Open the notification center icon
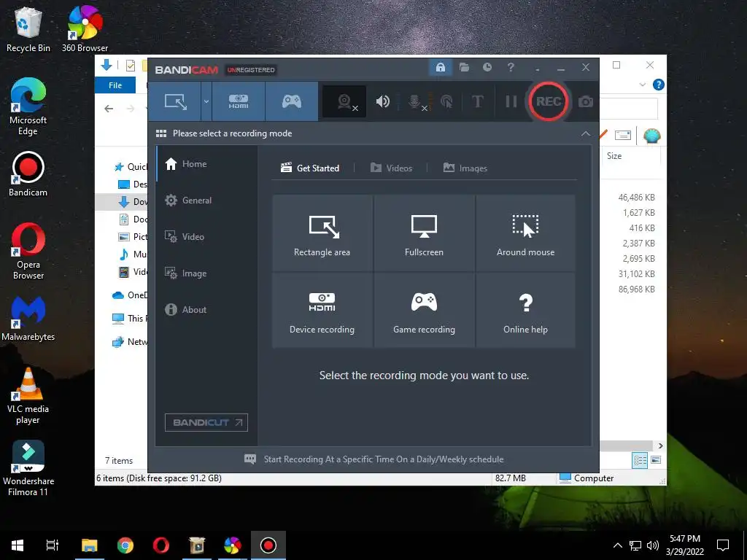The image size is (747, 560). point(723,545)
